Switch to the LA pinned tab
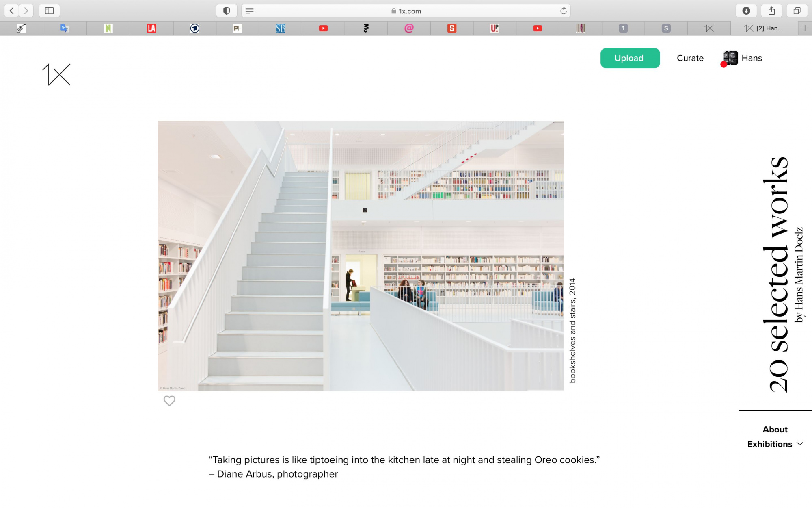This screenshot has width=812, height=508. [x=151, y=28]
